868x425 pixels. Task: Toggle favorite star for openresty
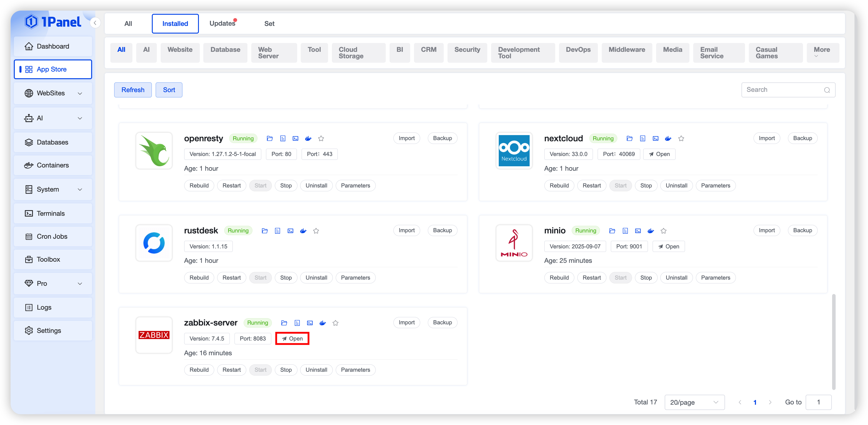point(321,139)
